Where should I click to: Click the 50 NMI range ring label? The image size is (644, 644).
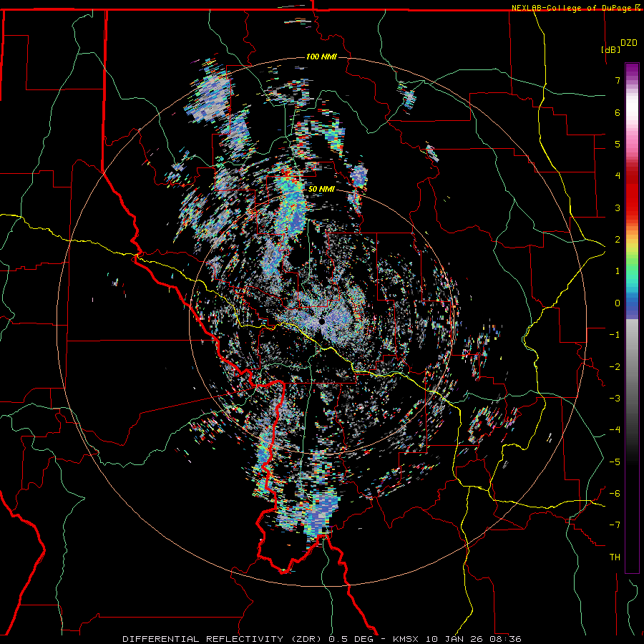click(x=321, y=189)
